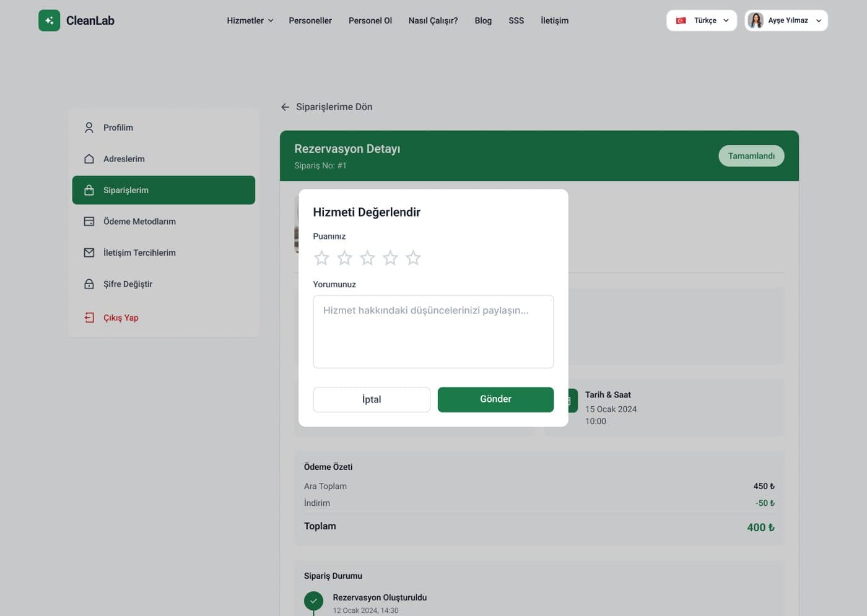Viewport: 867px width, 616px height.
Task: Select Ödeme Metodlarım in the sidebar
Action: click(x=163, y=222)
